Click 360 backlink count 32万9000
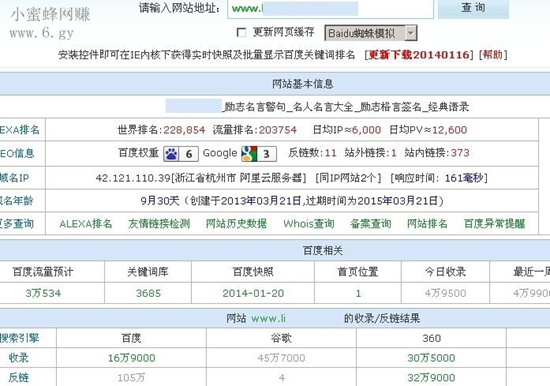This screenshot has width=550, height=386. point(431,378)
